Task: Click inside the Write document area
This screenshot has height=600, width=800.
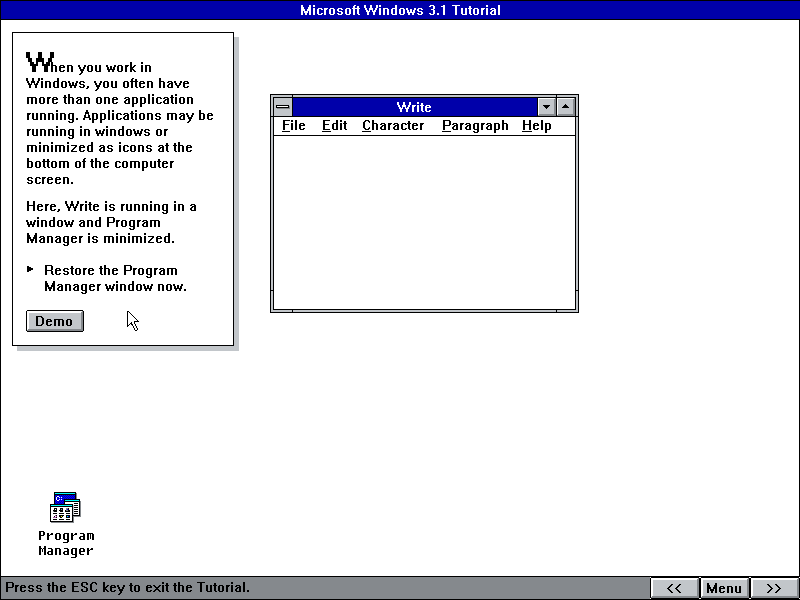Action: point(424,222)
